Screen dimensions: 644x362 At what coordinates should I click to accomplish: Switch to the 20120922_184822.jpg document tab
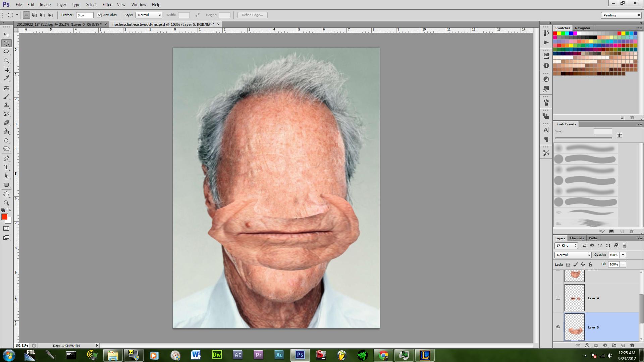(x=59, y=24)
